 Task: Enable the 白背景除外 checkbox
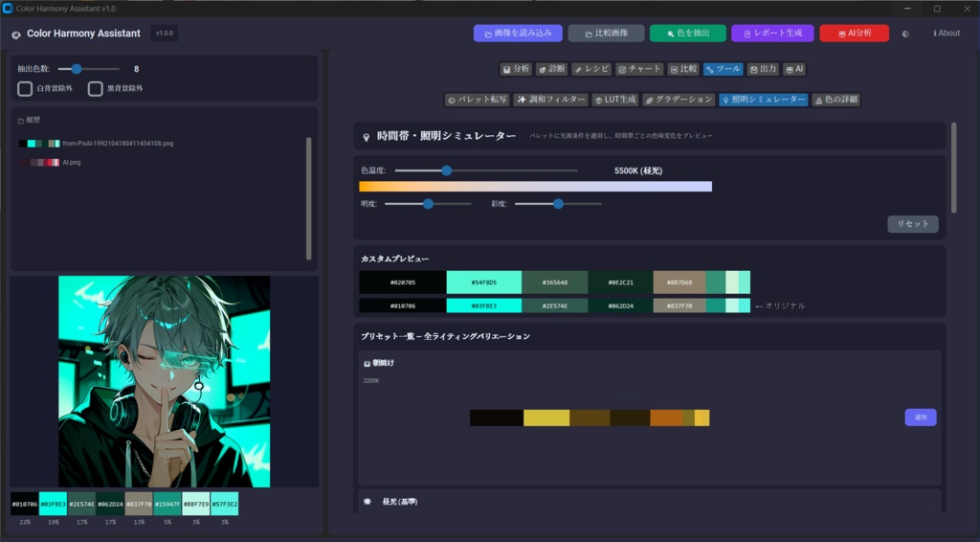click(x=25, y=89)
